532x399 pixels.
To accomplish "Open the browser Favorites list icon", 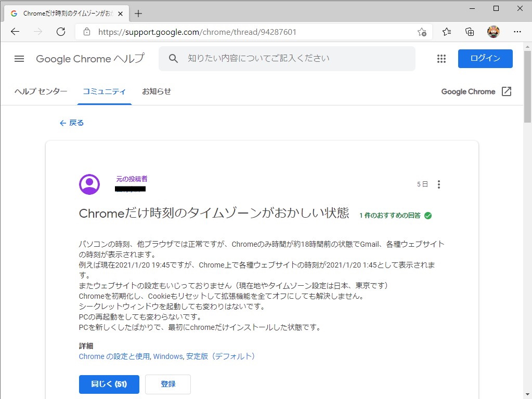I will tap(447, 32).
